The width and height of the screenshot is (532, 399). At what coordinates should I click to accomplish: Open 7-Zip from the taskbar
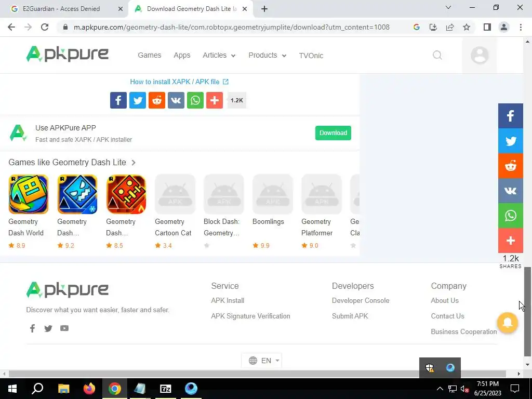tap(166, 388)
